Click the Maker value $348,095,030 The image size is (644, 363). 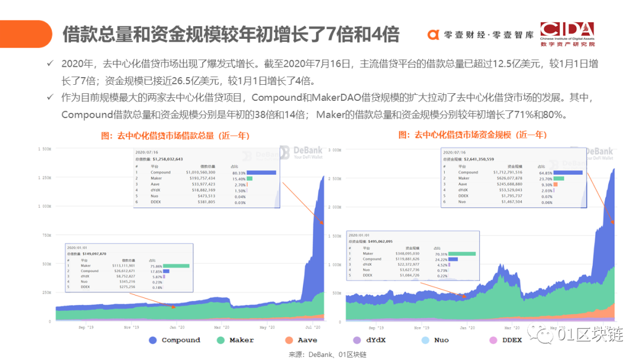[407, 254]
